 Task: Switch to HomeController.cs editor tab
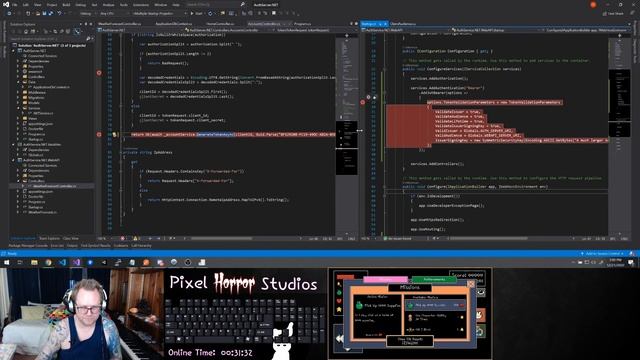point(220,24)
